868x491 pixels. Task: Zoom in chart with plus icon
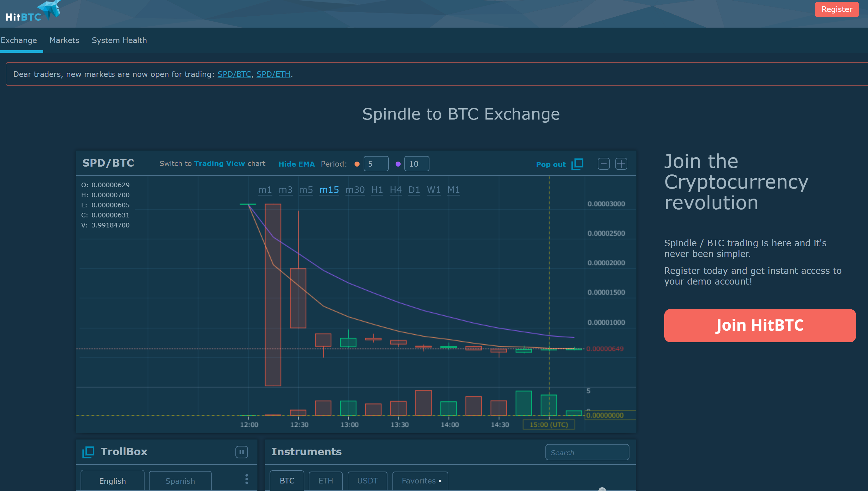tap(621, 164)
